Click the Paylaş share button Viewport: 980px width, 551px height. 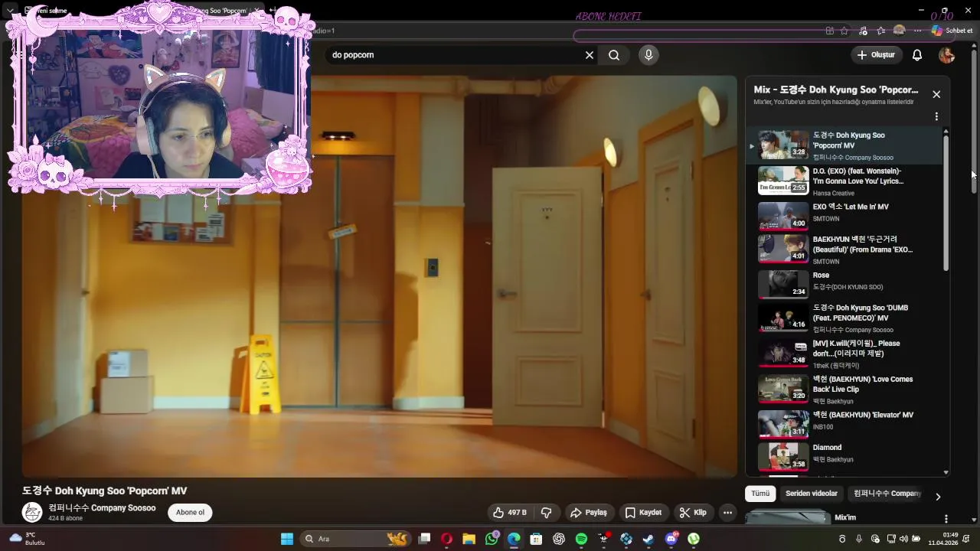(589, 513)
